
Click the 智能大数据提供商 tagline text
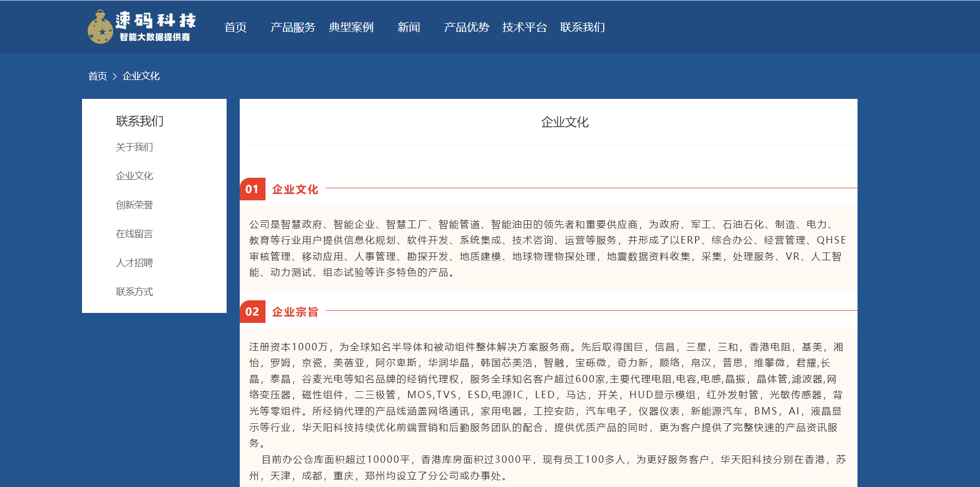(x=155, y=37)
